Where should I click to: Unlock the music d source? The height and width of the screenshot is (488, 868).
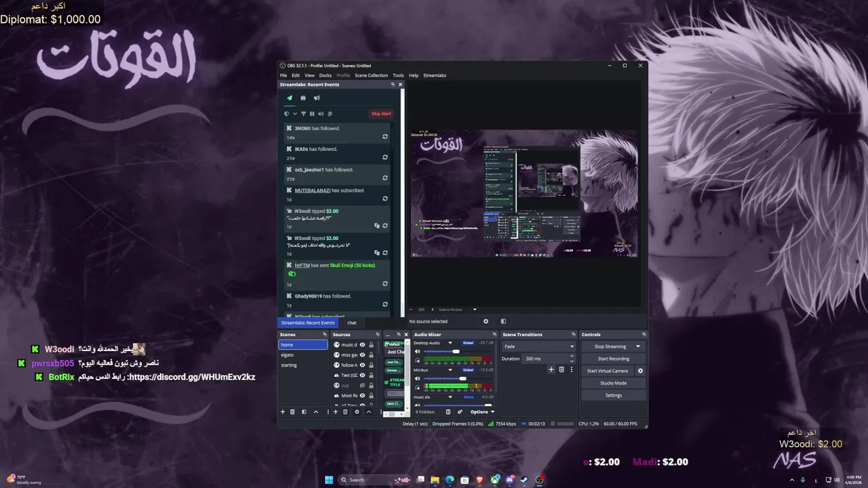[x=371, y=345]
